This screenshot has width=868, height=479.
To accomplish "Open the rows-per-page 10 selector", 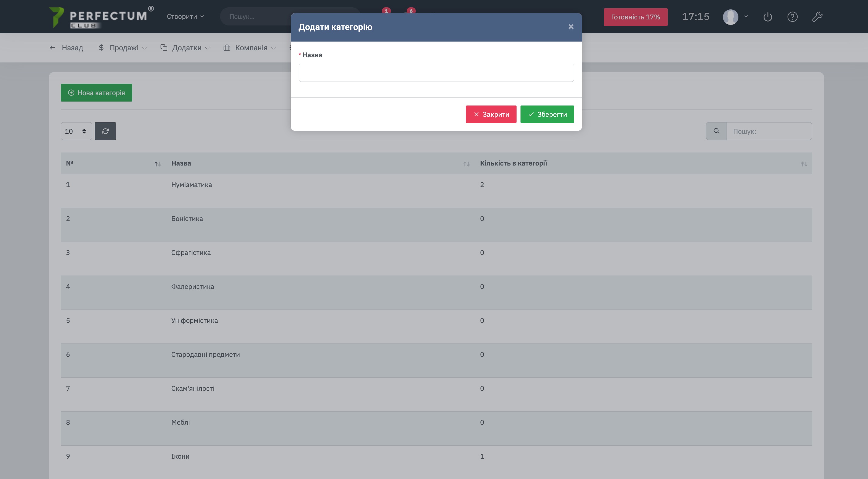I will (76, 131).
